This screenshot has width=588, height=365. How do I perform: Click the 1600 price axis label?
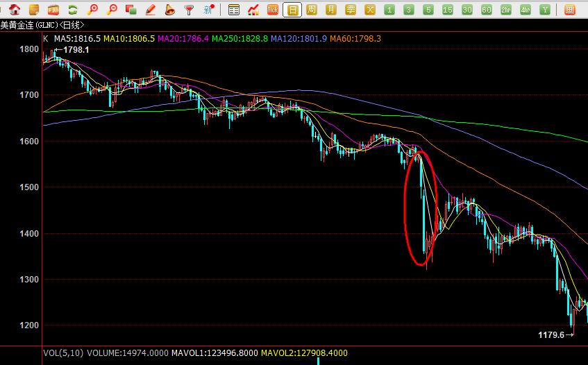(x=29, y=142)
